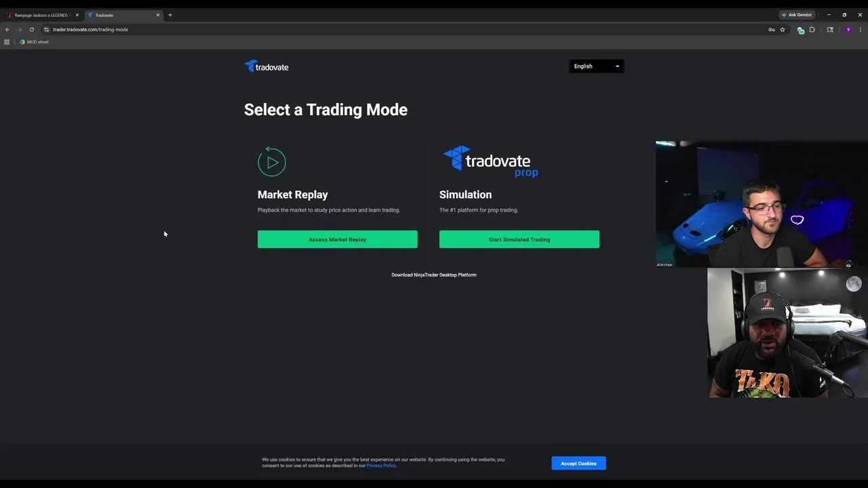
Task: Open Download NinjaTrader Desktop Platform link
Action: click(x=434, y=274)
